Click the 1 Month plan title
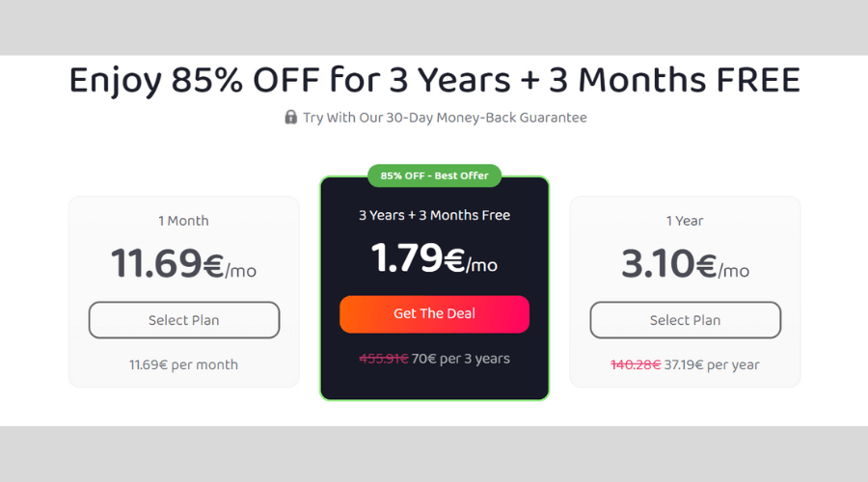Viewport: 868px width, 482px height. click(x=184, y=221)
